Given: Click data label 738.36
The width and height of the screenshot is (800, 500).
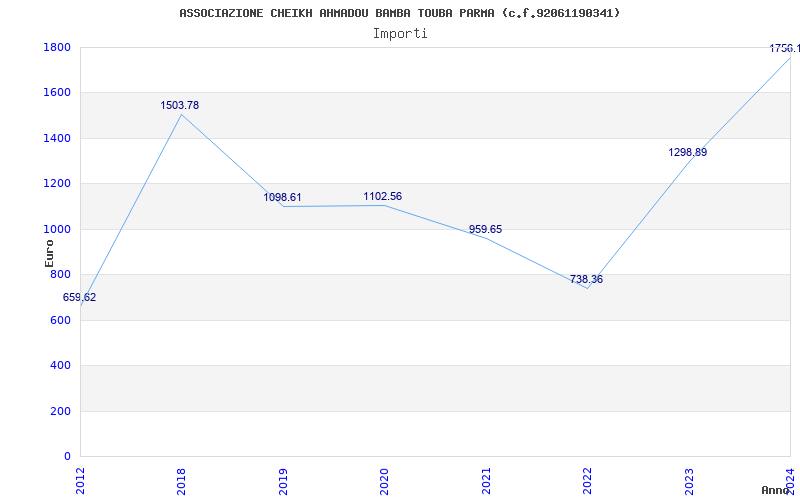Looking at the screenshot, I should (x=586, y=280).
